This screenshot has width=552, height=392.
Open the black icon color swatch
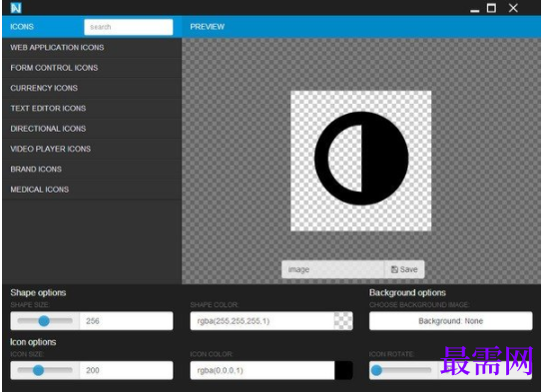click(343, 370)
